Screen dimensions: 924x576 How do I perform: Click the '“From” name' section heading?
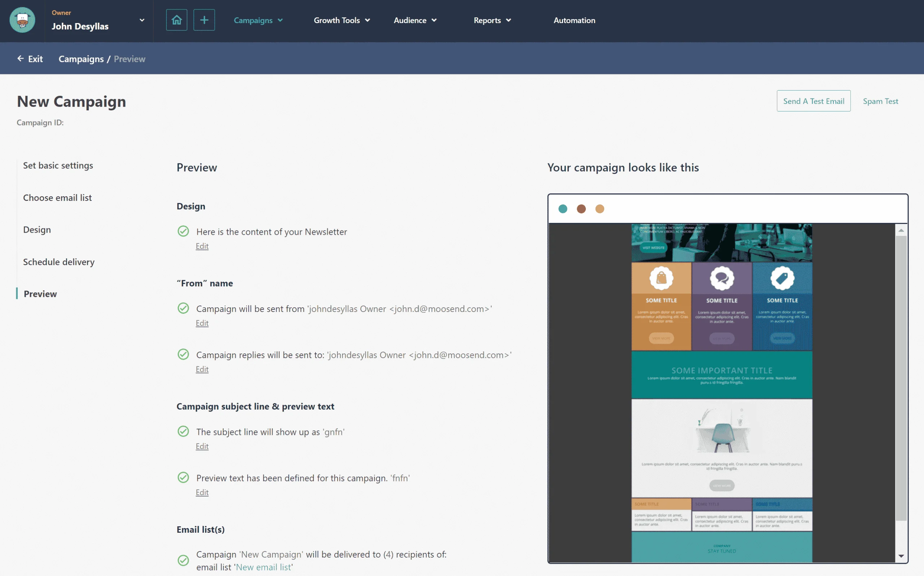[205, 283]
